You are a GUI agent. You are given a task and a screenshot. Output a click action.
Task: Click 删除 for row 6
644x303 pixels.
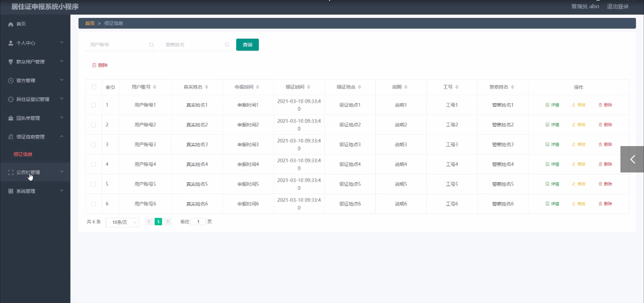pos(605,204)
